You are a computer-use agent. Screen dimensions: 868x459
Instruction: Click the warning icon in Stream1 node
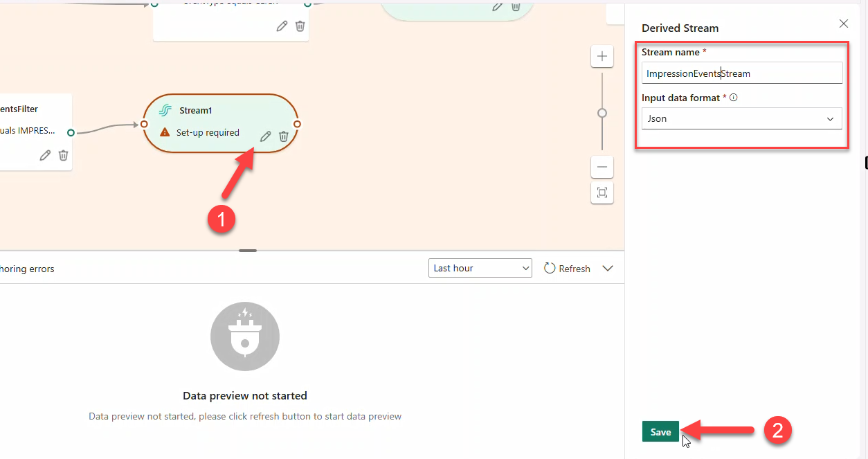click(165, 132)
